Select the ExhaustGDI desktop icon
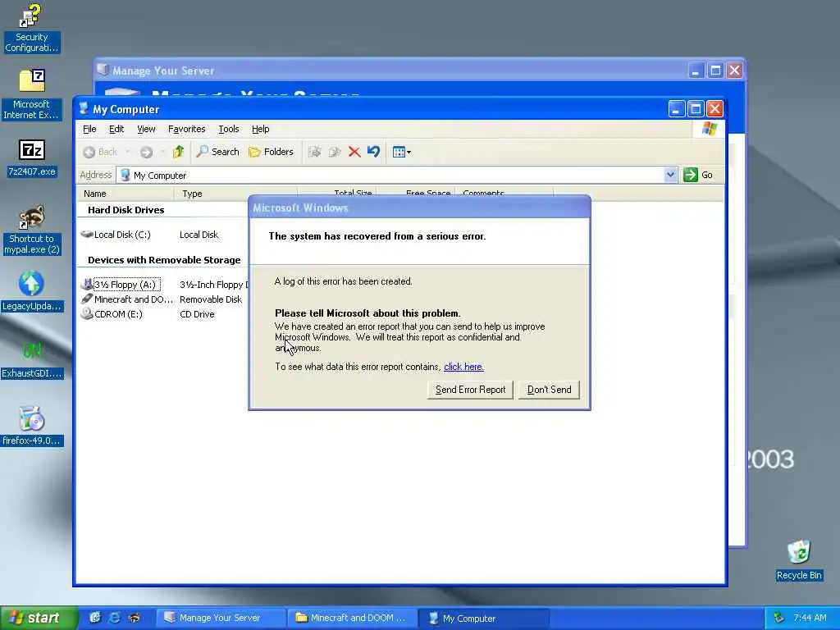Screen dimensions: 840x630 pyautogui.click(x=32, y=359)
